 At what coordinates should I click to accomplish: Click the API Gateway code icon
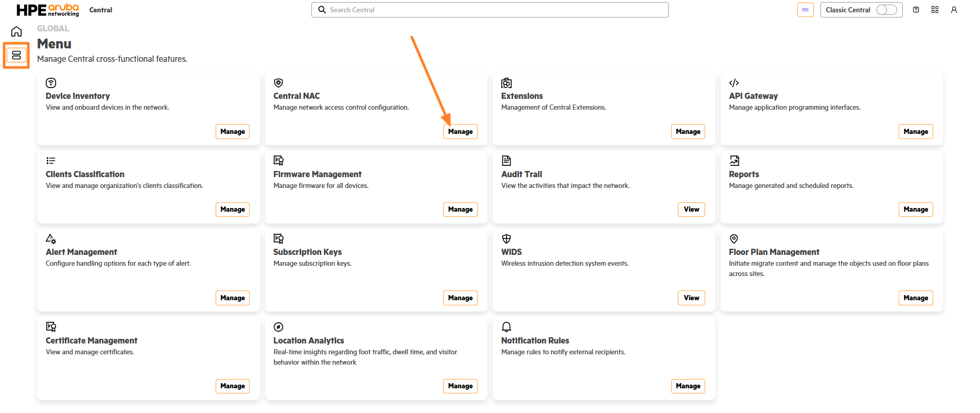coord(734,83)
